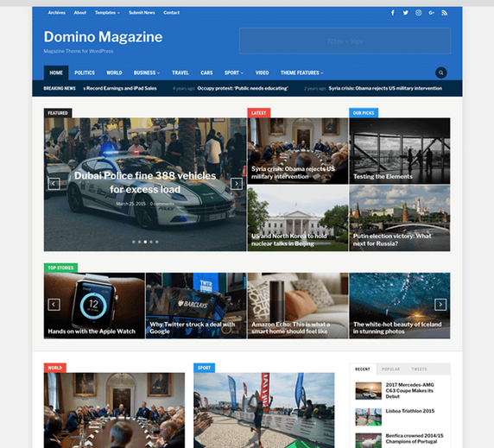Screen dimensions: 494x448
Task: Click the blue Sport category label
Action: tap(204, 368)
